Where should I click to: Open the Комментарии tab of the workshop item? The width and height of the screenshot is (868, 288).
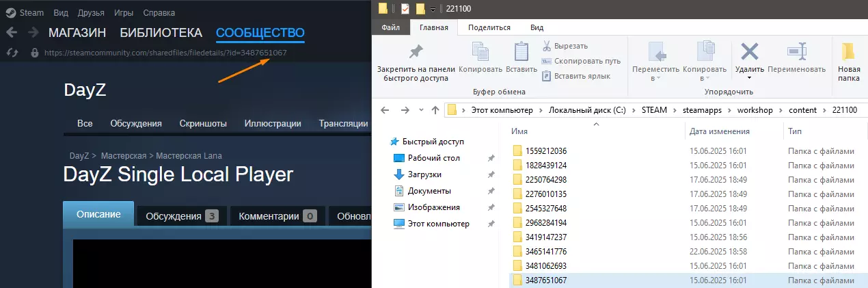[277, 216]
